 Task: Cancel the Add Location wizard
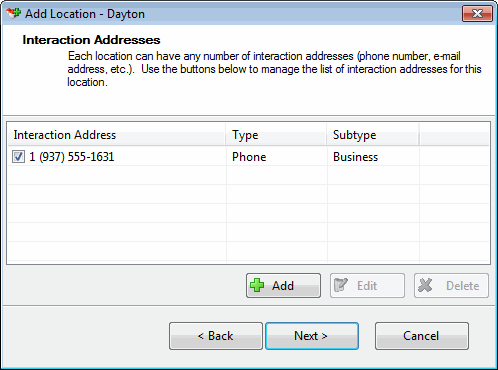[x=422, y=336]
